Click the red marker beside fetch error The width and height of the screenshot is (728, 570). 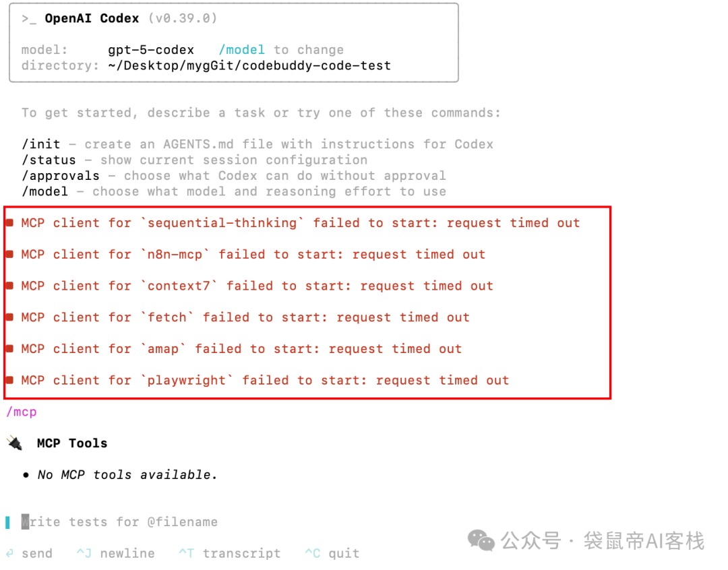pos(9,317)
